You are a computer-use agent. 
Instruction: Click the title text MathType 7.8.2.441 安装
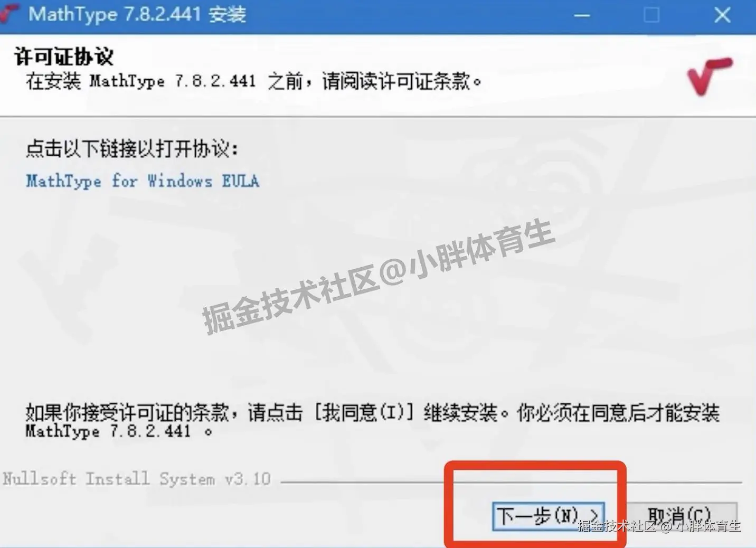(137, 14)
